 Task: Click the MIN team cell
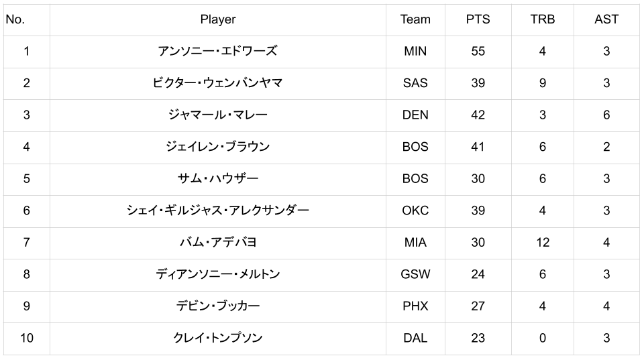pyautogui.click(x=415, y=51)
